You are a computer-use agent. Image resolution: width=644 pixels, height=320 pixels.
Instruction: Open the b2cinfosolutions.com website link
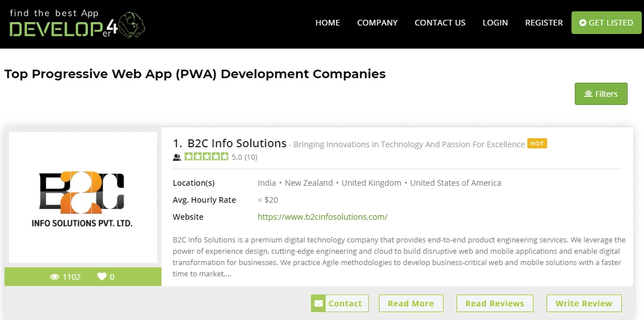[322, 217]
